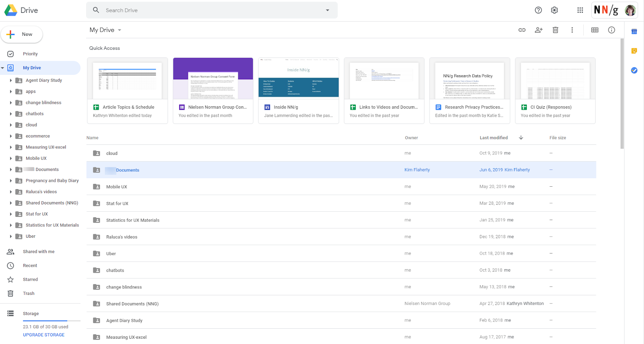Open More actions three-dot menu
The width and height of the screenshot is (644, 344).
(x=572, y=30)
